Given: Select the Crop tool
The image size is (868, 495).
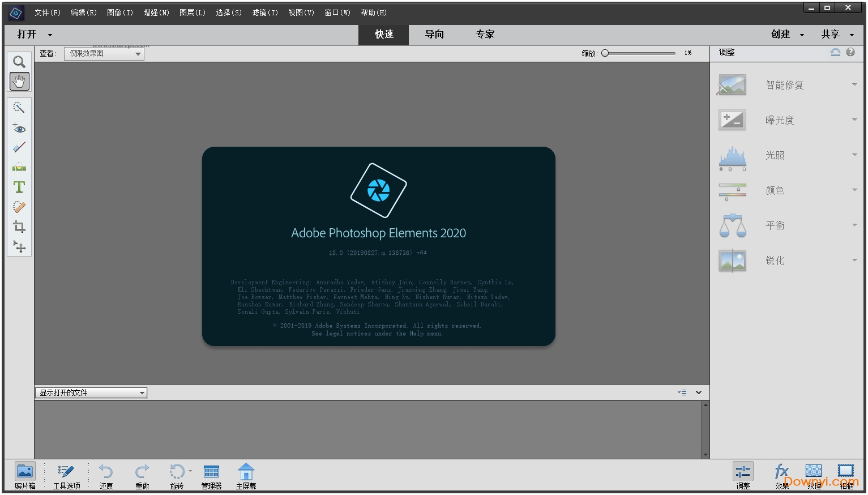Looking at the screenshot, I should [19, 226].
